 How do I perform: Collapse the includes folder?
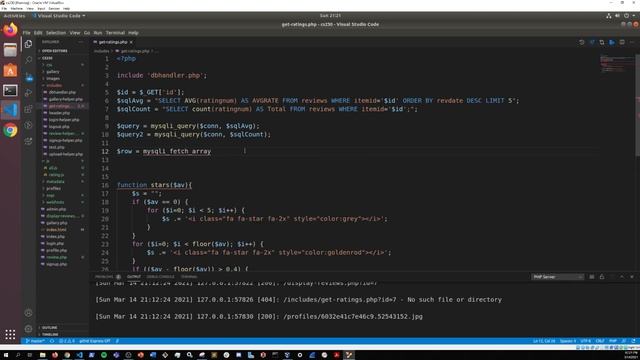tap(54, 85)
